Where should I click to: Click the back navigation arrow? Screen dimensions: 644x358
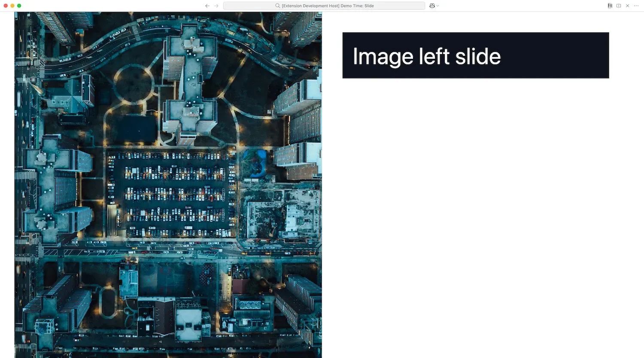pos(207,6)
